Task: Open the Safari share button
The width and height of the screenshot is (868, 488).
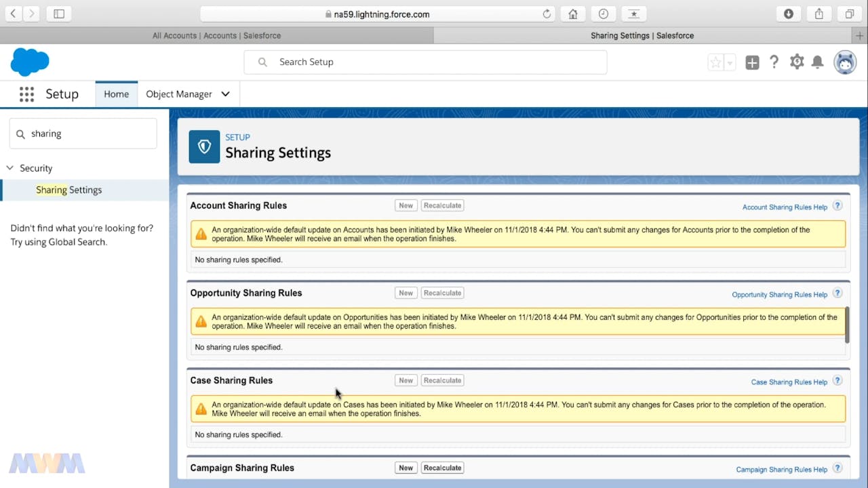Action: coord(819,14)
